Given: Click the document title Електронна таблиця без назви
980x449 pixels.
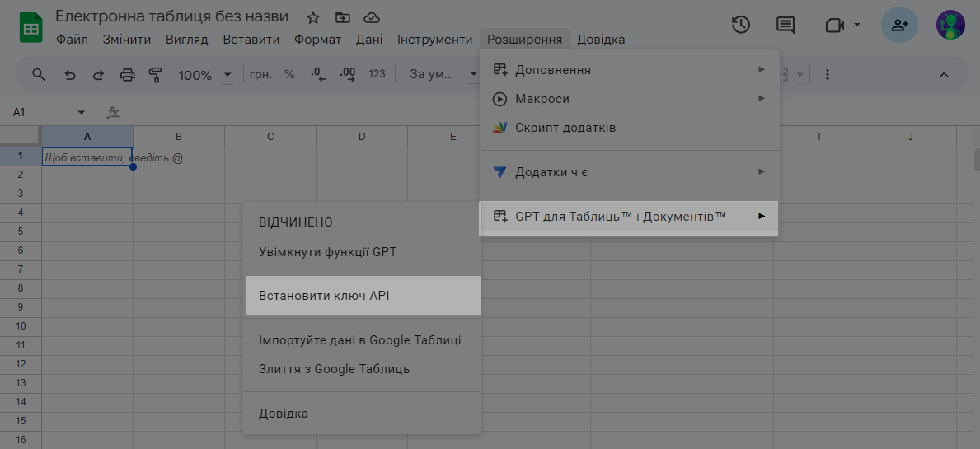Looking at the screenshot, I should tap(171, 16).
